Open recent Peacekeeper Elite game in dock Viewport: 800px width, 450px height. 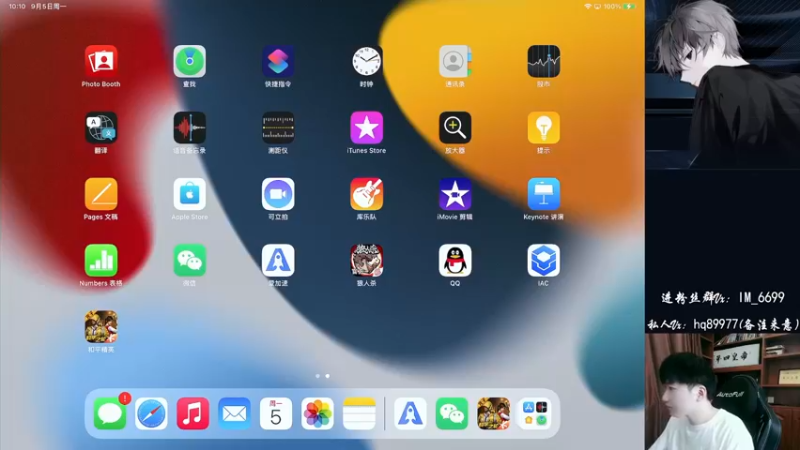(x=493, y=413)
